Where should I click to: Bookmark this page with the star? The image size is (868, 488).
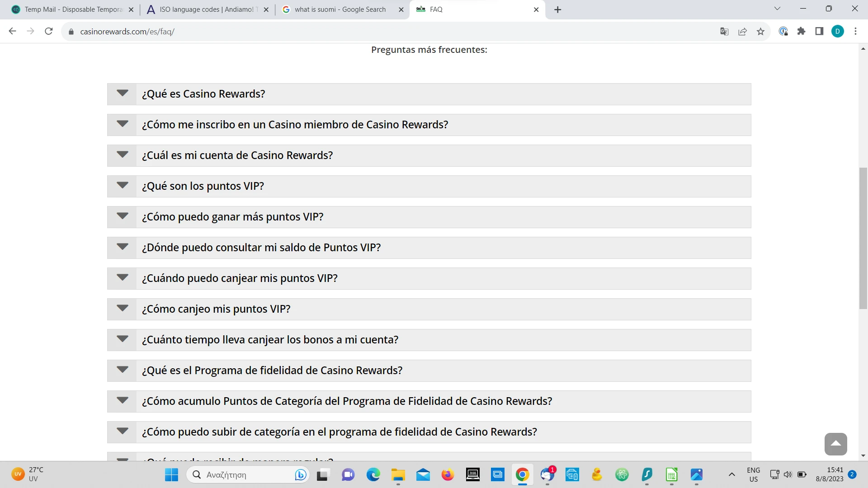click(761, 31)
